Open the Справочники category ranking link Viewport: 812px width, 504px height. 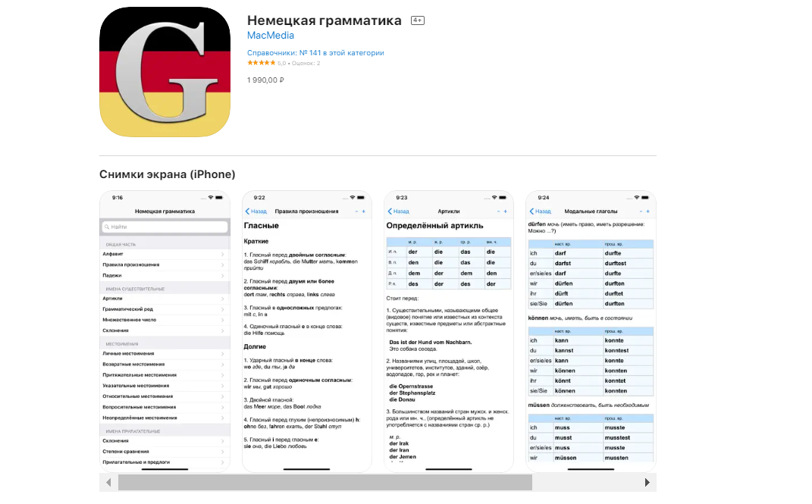tap(315, 53)
